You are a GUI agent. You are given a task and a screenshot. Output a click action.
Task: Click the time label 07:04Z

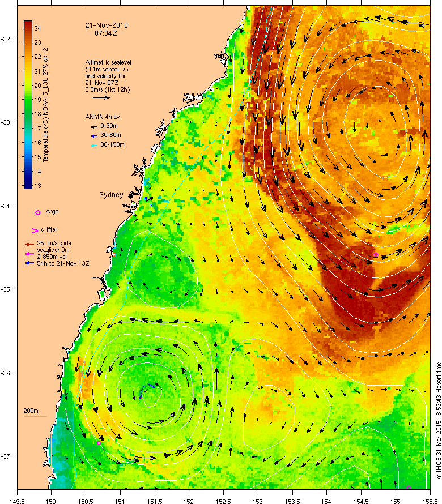[106, 33]
